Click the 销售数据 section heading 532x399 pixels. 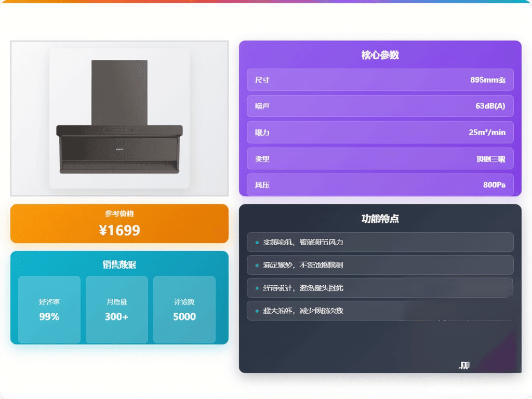point(119,264)
